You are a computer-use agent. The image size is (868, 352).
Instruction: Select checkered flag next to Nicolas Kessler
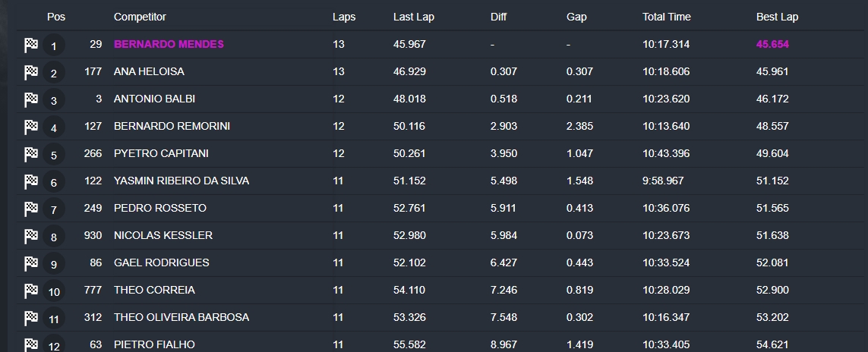(x=31, y=237)
